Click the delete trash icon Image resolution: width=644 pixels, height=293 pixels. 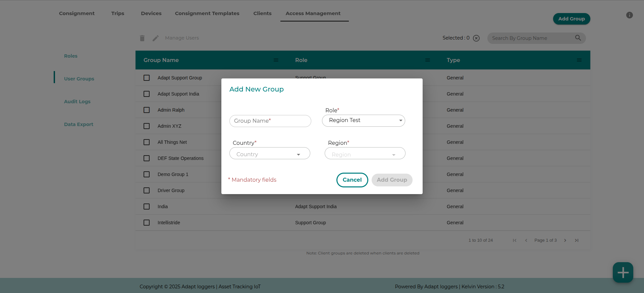click(142, 38)
